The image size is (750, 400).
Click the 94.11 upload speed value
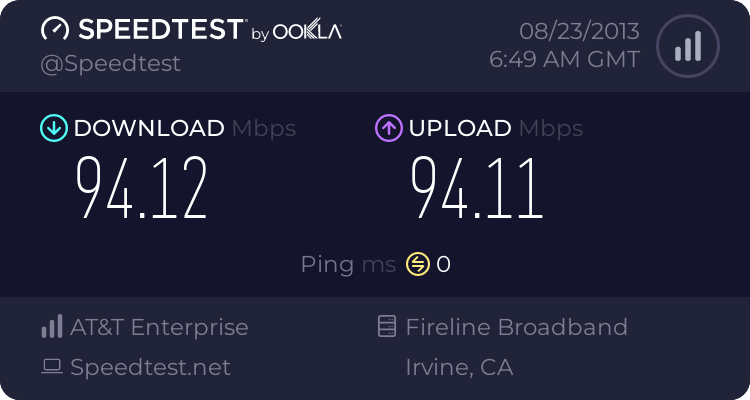(x=477, y=188)
